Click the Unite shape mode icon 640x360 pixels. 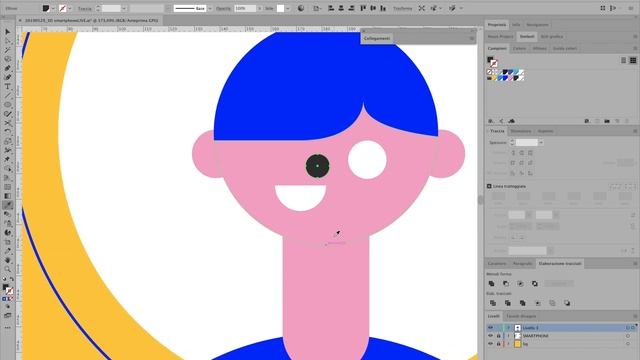[491, 284]
